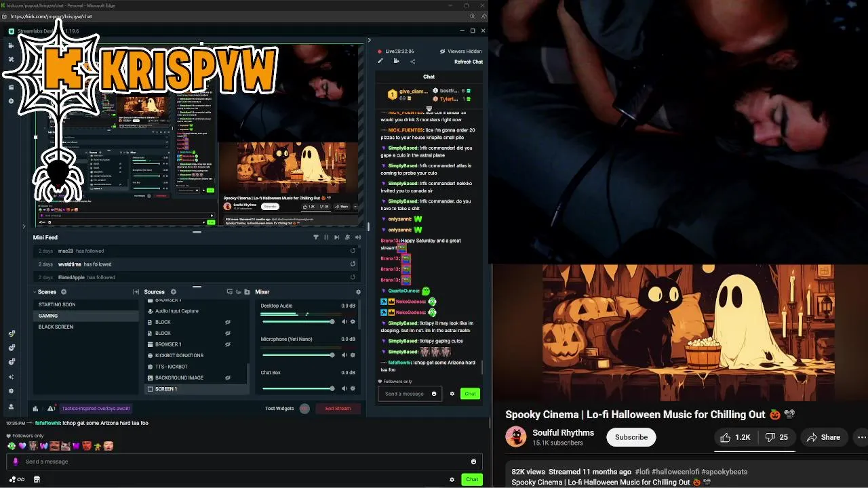Mute event sounds in Mini Feed
The height and width of the screenshot is (488, 868).
click(x=358, y=237)
